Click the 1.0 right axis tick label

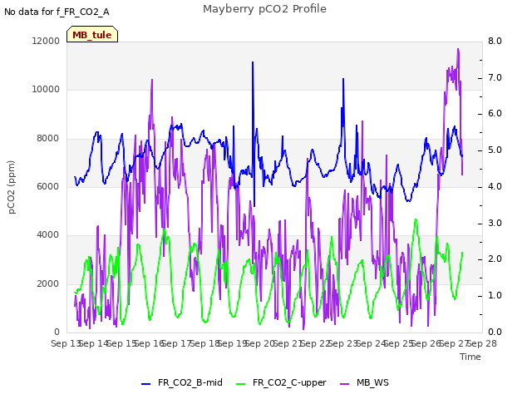pos(495,296)
